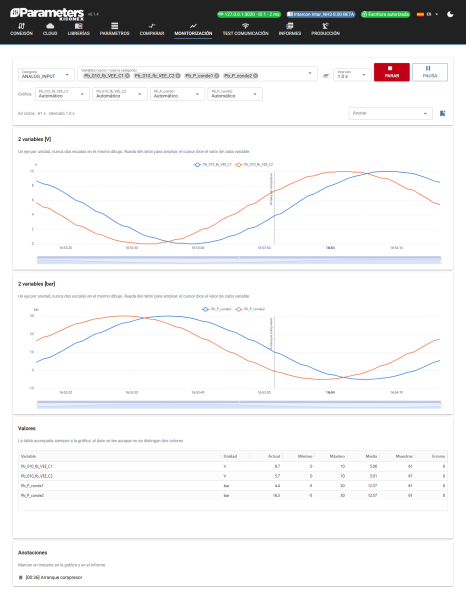Toggle dark mode moon icon
Viewport: 466px width, 599px height.
[x=450, y=14]
